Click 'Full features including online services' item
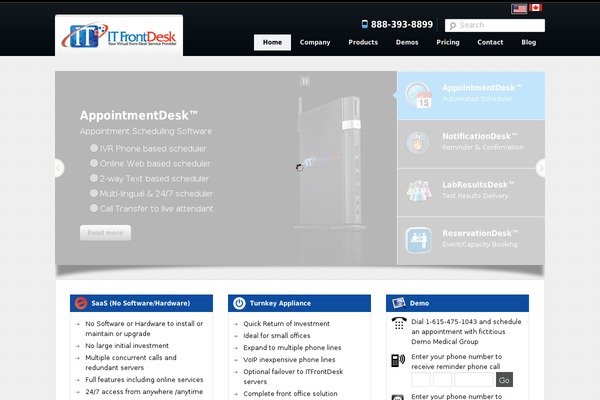Screen dimensions: 600x400 [144, 380]
